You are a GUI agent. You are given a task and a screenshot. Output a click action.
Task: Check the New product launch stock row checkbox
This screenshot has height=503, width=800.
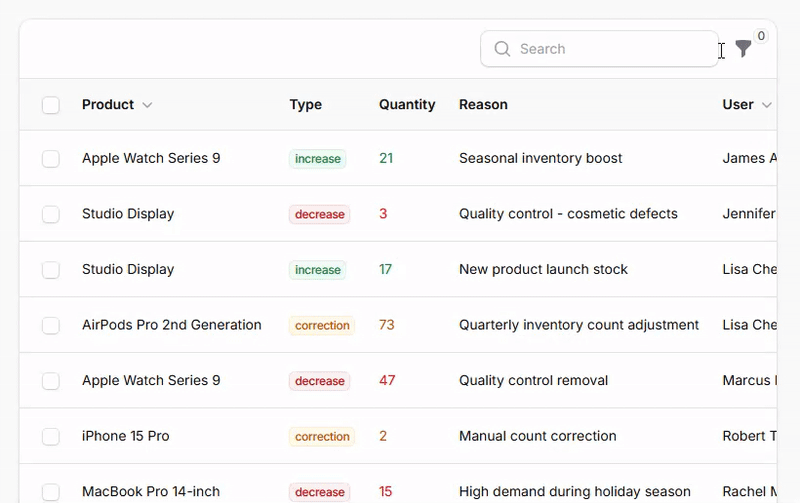(x=51, y=270)
